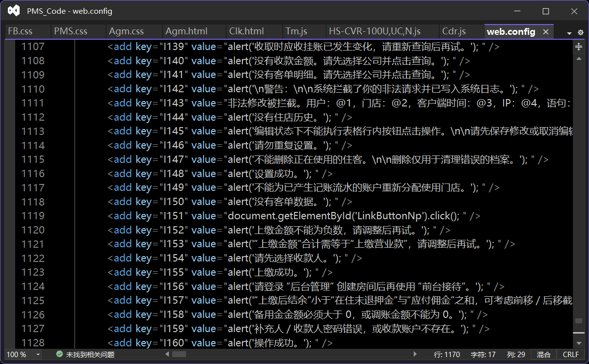Switch to the Clk.html tab
The width and height of the screenshot is (589, 364).
(x=246, y=31)
